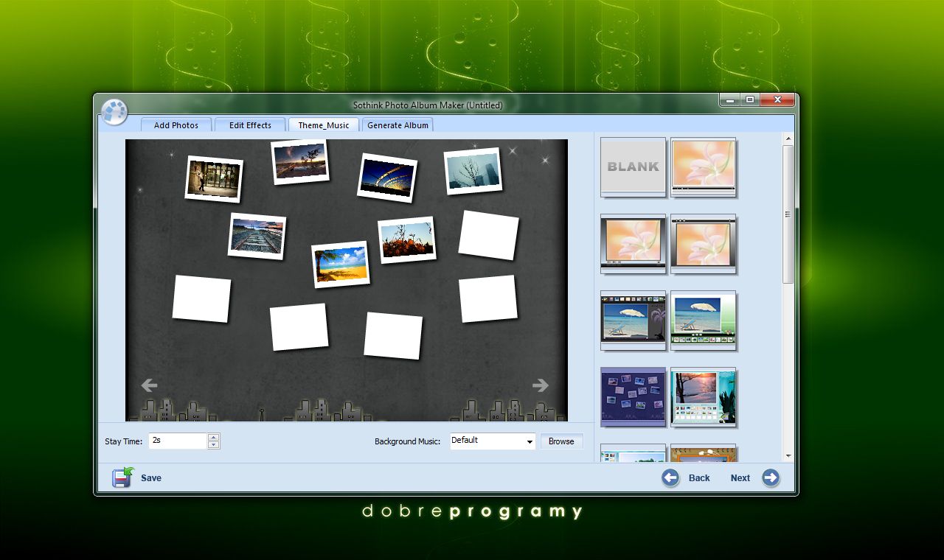
Task: Click the Next text label
Action: (740, 478)
